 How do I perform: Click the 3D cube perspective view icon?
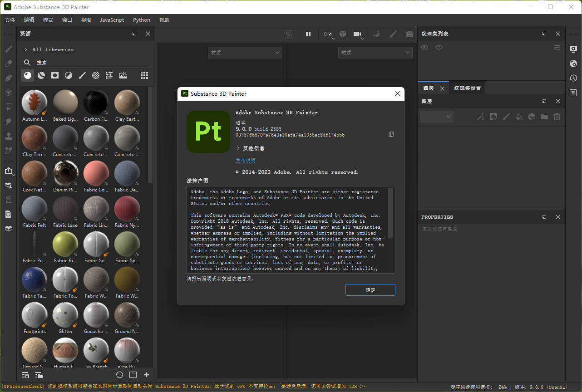pos(343,34)
